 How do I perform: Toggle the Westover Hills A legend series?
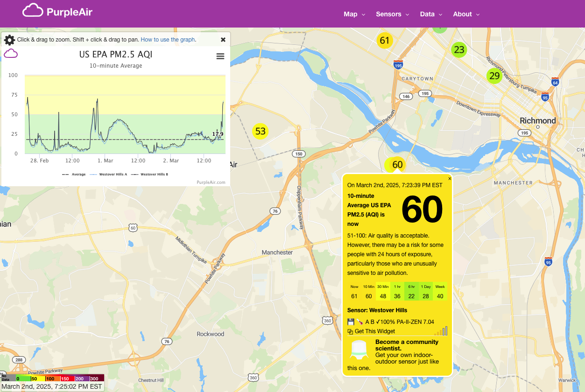pos(108,174)
